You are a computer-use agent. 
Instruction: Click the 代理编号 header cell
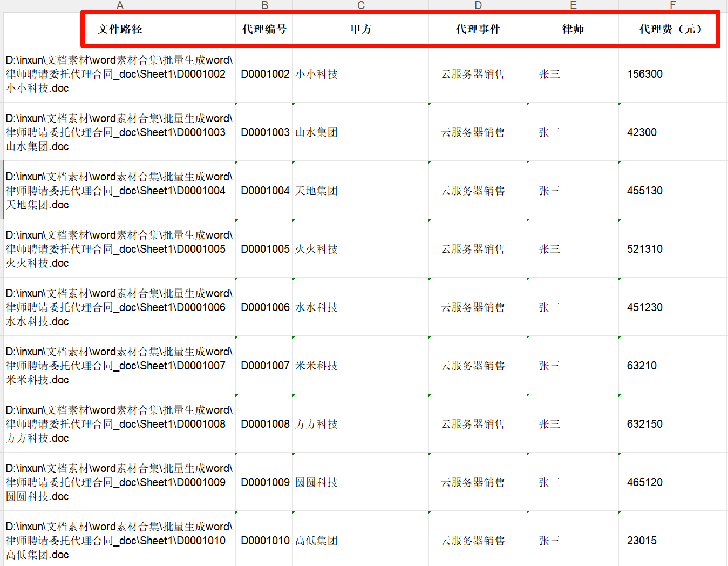pos(264,29)
